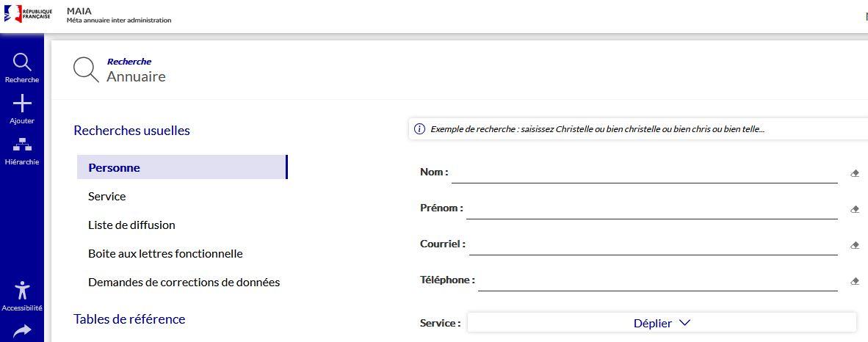This screenshot has width=868, height=342.
Task: Click the Méta annuaire inter administration subtitle
Action: [x=119, y=21]
